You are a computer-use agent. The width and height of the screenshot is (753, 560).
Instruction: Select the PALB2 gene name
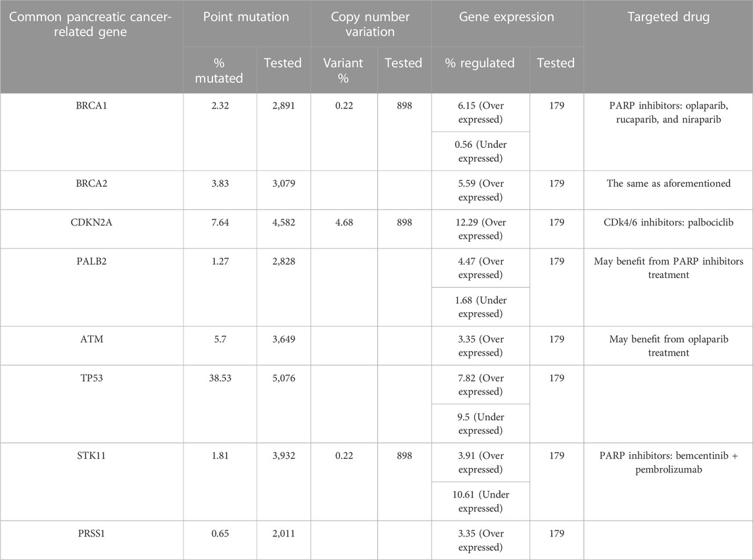[91, 262]
